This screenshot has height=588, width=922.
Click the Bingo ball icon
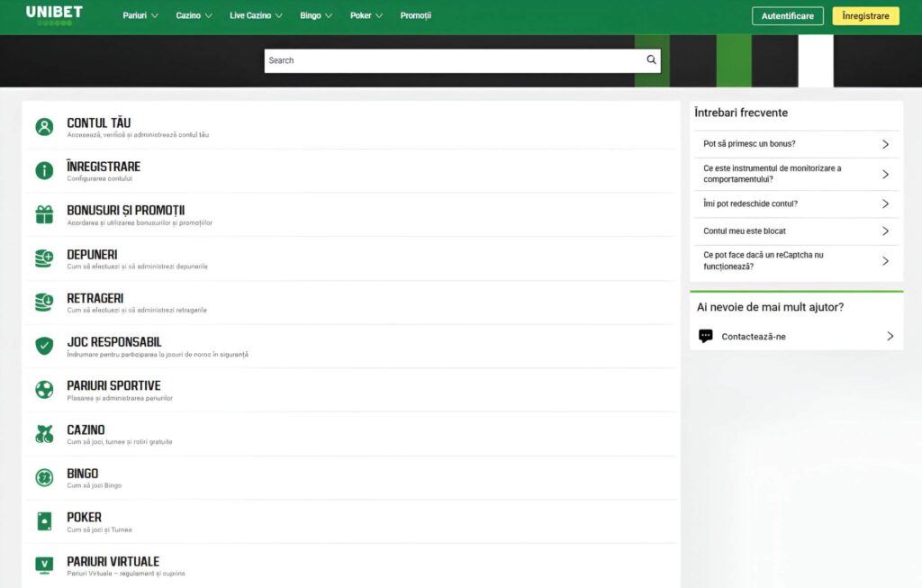click(44, 477)
